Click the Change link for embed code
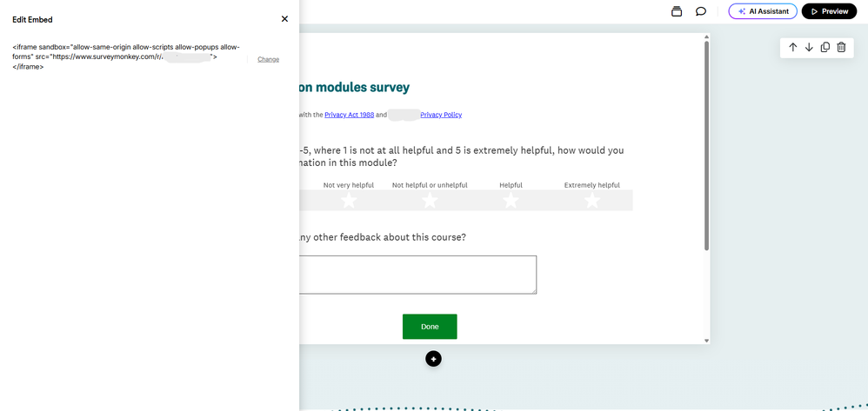868x411 pixels. click(268, 59)
